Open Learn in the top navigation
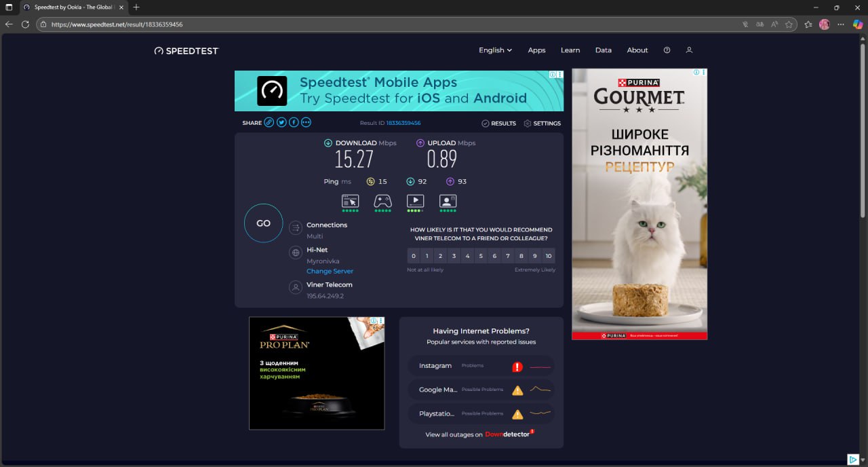Screen dimensions: 868x467 point(570,50)
